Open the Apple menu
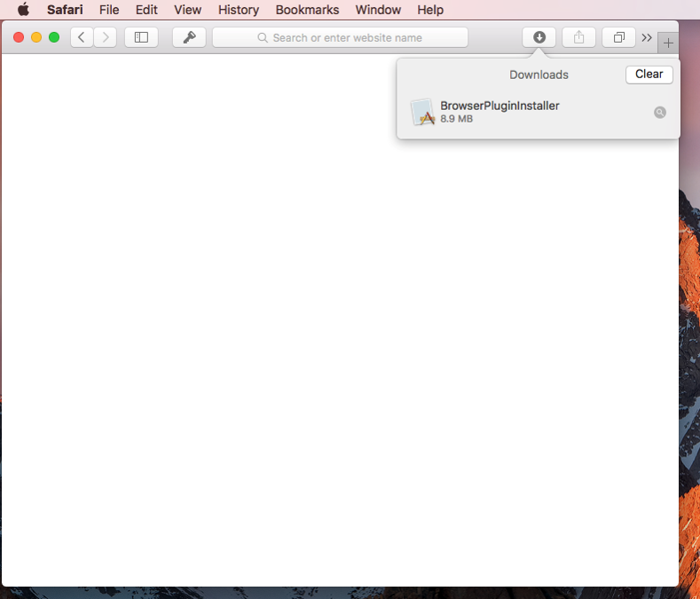The width and height of the screenshot is (700, 599). 23,10
